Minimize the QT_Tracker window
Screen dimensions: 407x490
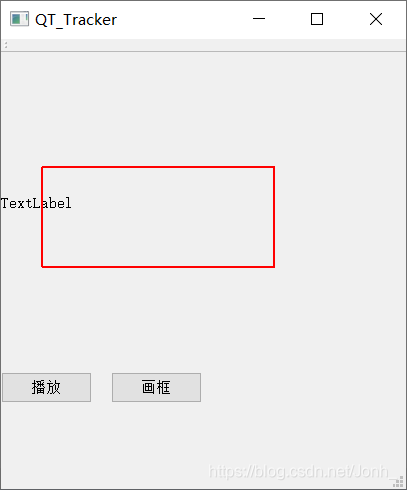[259, 19]
